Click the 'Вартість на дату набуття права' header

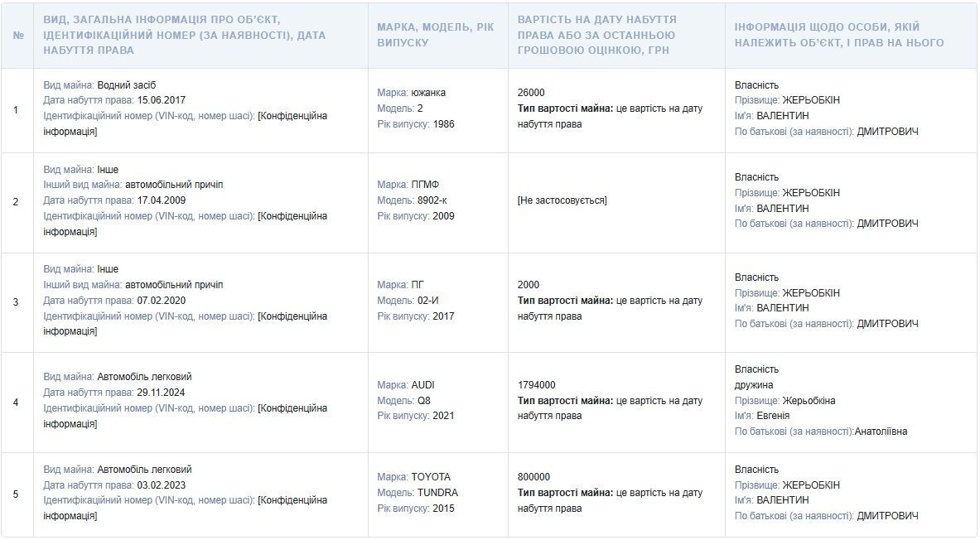[597, 35]
